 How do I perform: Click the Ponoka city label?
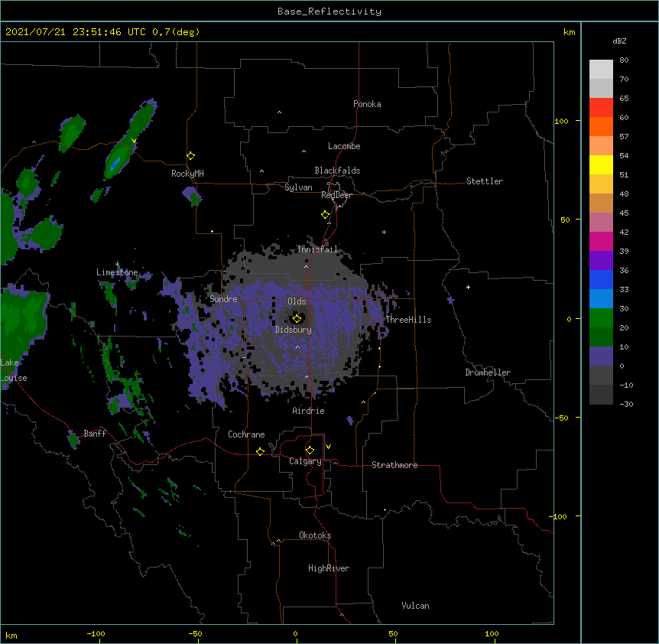(367, 104)
